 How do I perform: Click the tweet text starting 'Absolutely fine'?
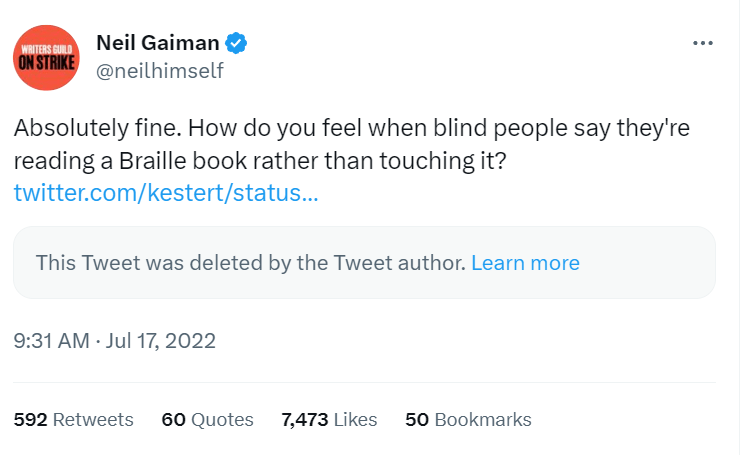(351, 146)
